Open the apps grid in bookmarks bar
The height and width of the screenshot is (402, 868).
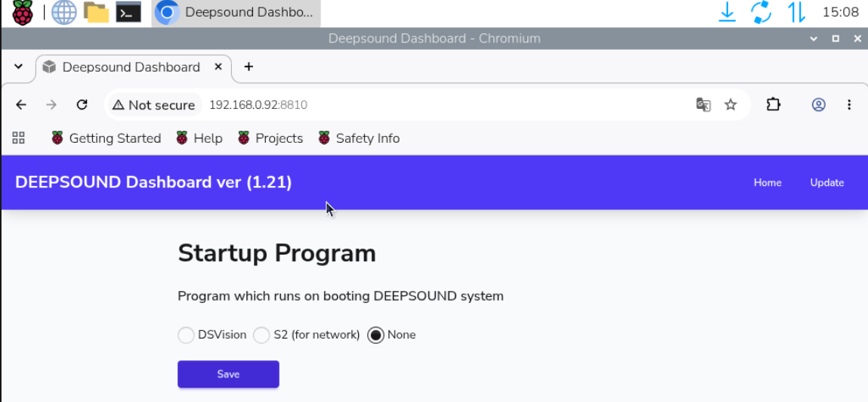tap(18, 138)
